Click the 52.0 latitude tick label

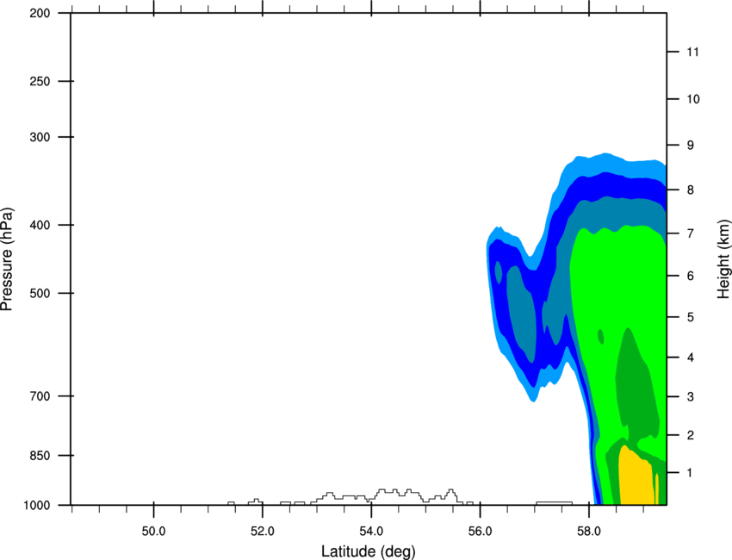click(x=263, y=532)
